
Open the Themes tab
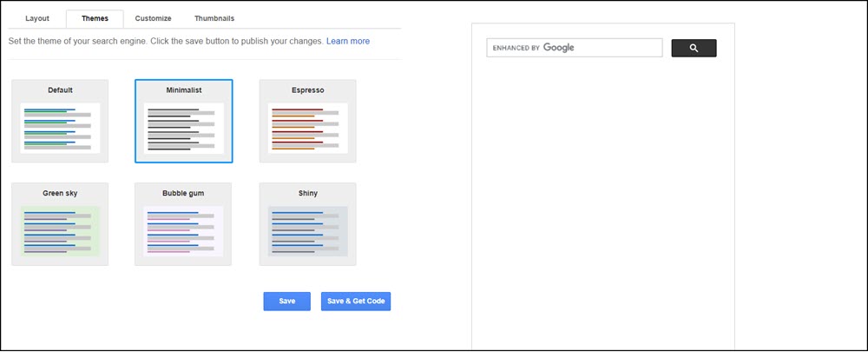click(95, 18)
